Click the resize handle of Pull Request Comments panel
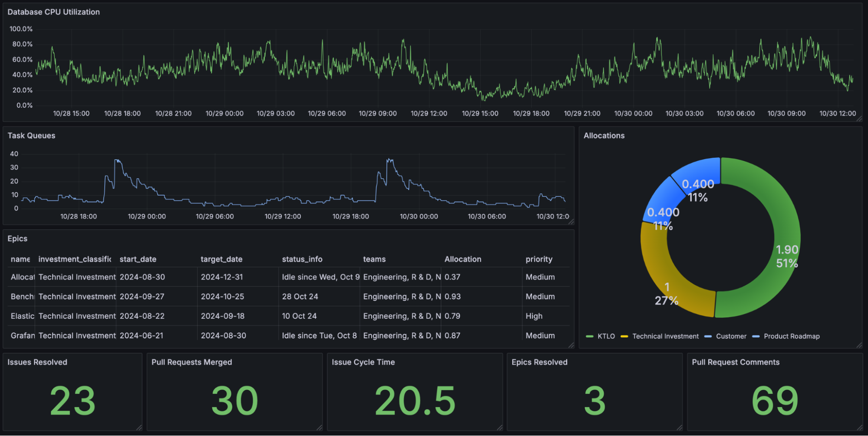Image resolution: width=868 pixels, height=436 pixels. click(859, 428)
